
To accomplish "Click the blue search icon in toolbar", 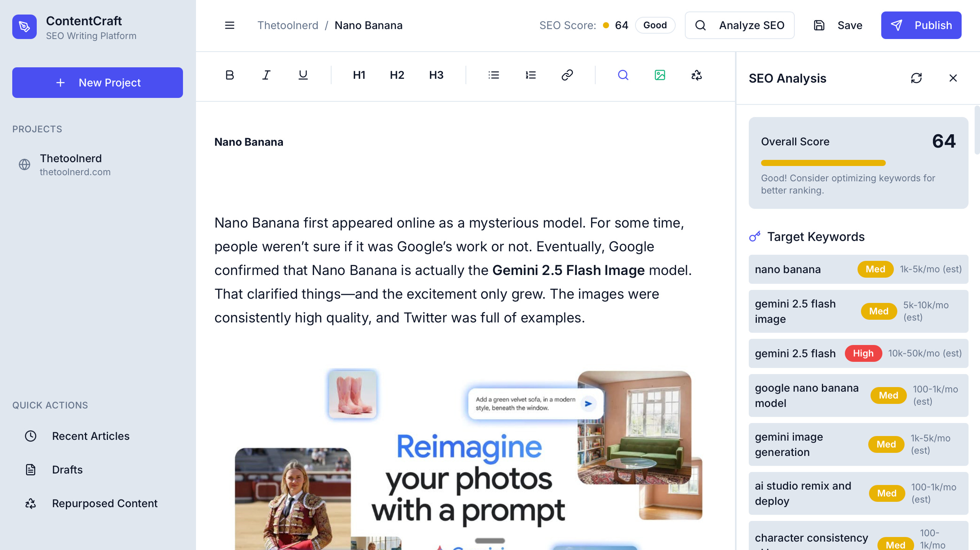I will click(x=623, y=75).
